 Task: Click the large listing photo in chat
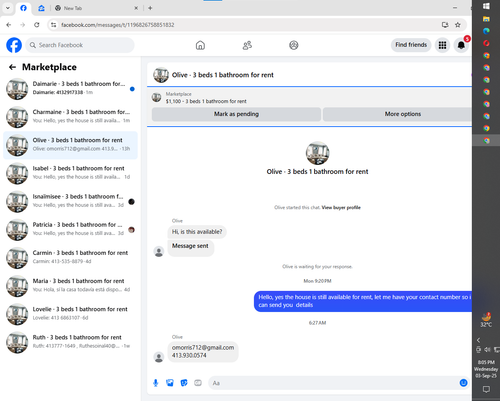317,153
